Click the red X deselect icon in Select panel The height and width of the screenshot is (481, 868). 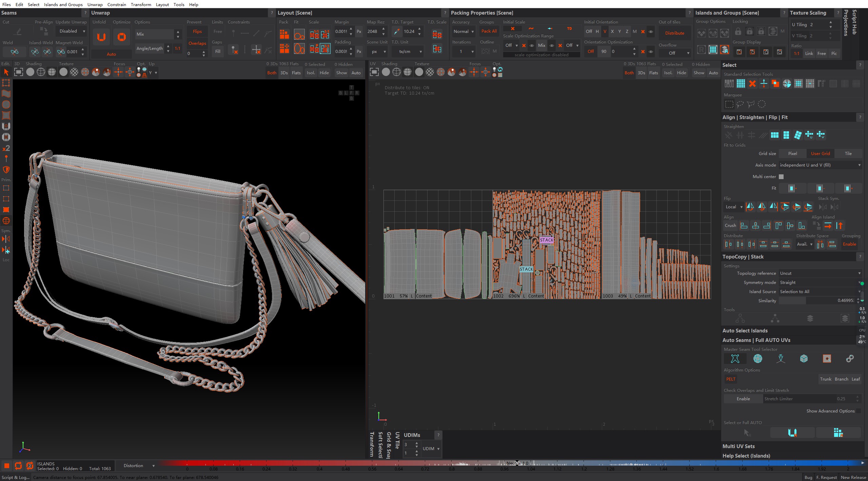pyautogui.click(x=752, y=83)
